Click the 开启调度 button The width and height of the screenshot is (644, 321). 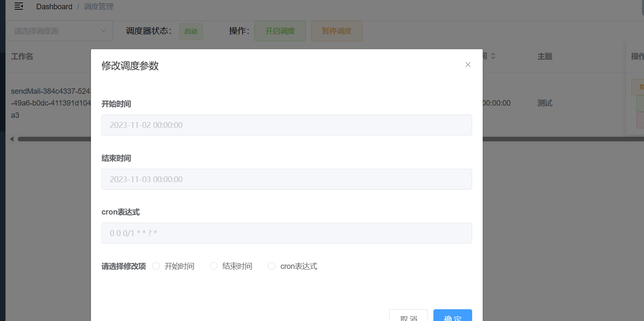point(280,31)
